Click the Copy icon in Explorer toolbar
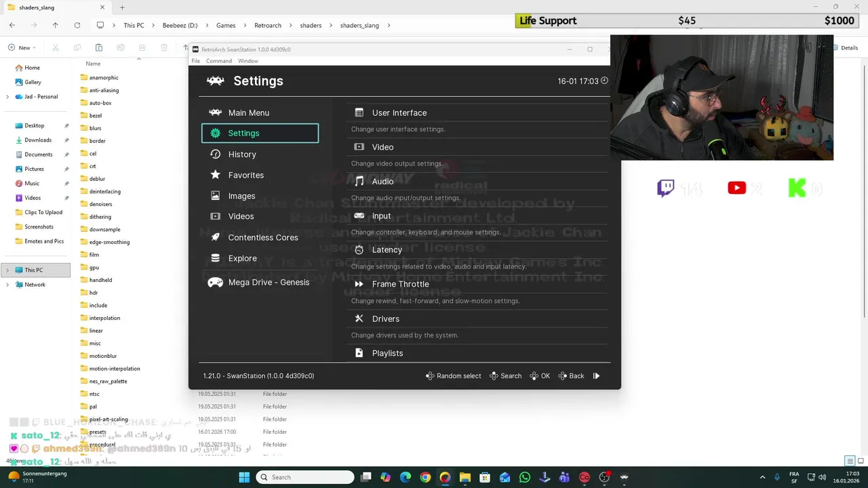 [x=77, y=47]
